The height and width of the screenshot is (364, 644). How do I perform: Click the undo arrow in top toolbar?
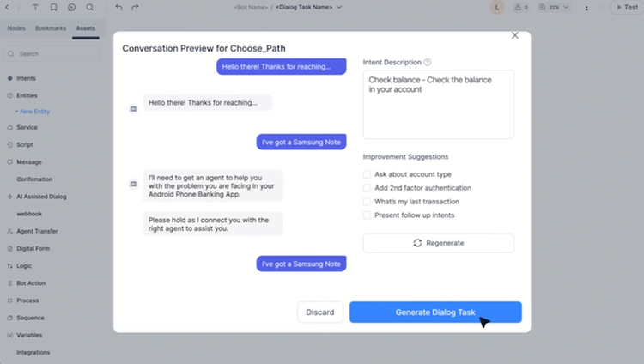pyautogui.click(x=118, y=7)
